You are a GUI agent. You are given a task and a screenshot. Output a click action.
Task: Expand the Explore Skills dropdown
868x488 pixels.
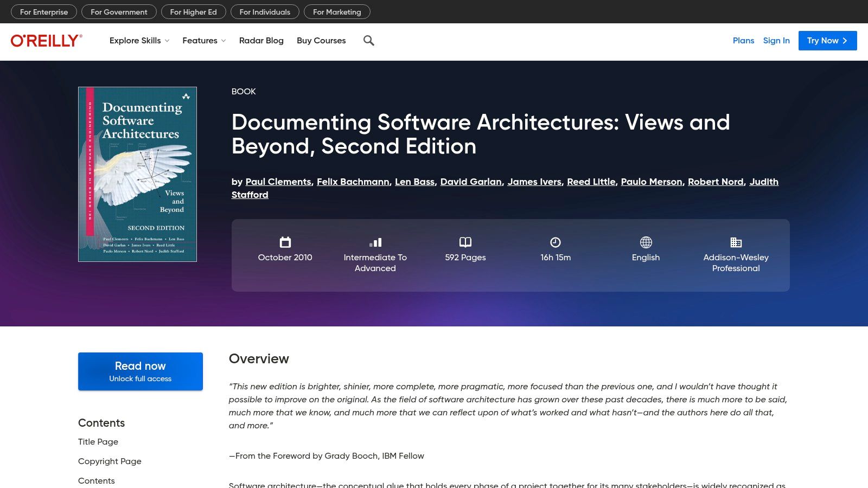139,41
